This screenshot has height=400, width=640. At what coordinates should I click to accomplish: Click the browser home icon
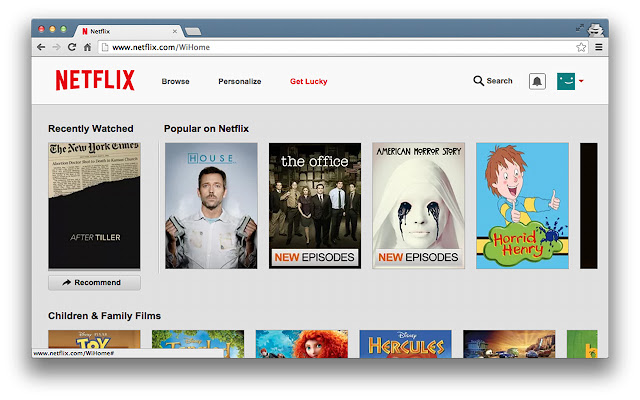(87, 47)
